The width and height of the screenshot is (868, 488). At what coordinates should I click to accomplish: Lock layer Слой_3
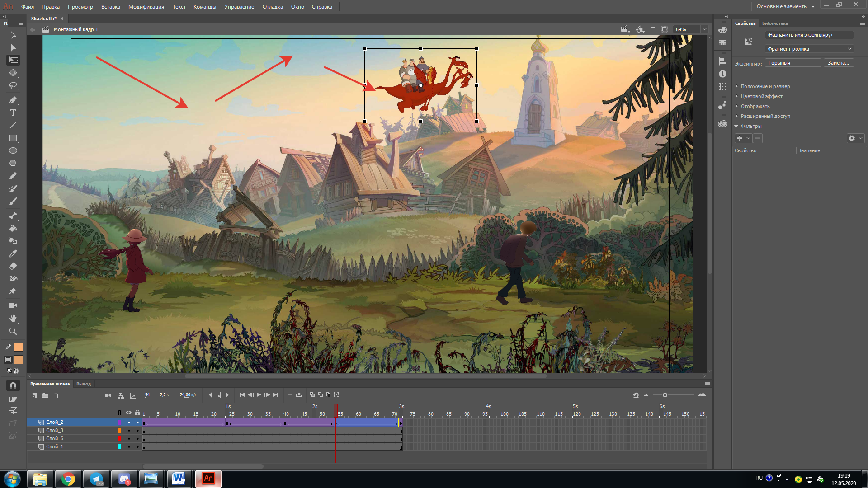tap(137, 431)
